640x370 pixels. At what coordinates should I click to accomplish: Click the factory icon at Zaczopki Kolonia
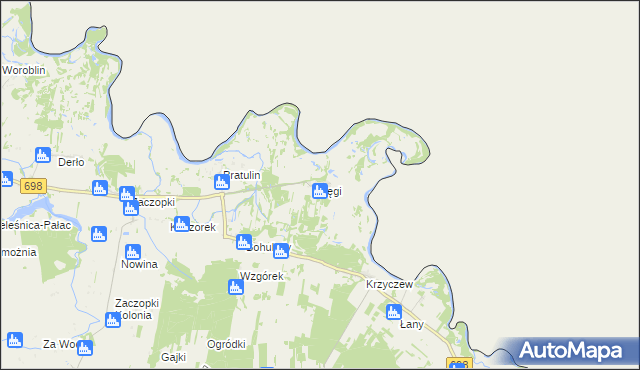point(113,320)
